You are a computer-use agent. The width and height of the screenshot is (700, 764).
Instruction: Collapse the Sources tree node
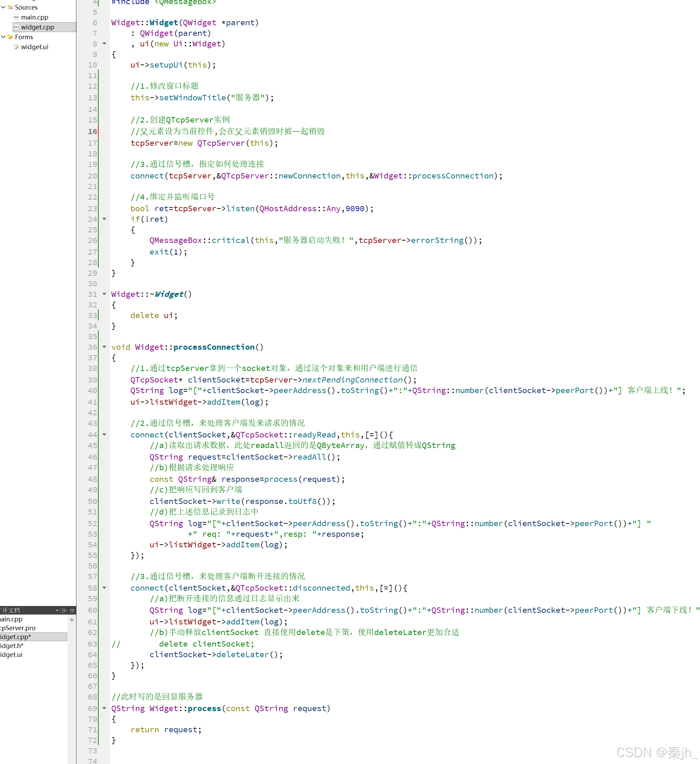[3, 7]
